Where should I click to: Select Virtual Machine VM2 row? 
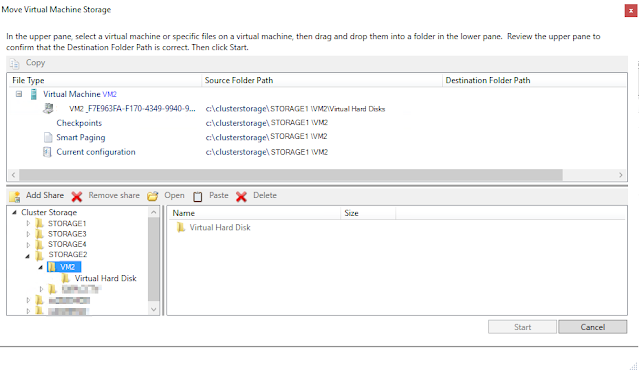pos(80,94)
